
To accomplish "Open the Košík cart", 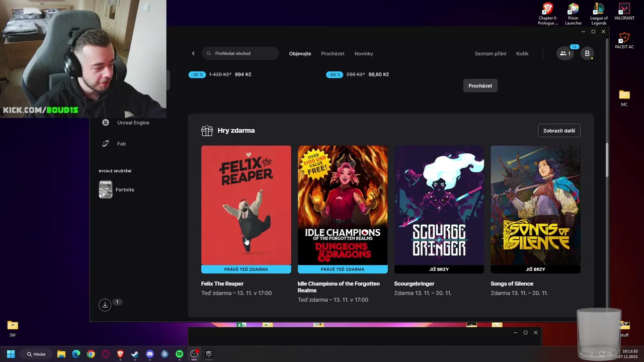I will (522, 53).
